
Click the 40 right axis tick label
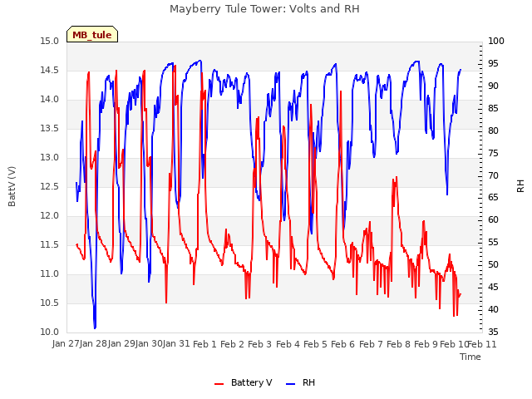[493, 310]
